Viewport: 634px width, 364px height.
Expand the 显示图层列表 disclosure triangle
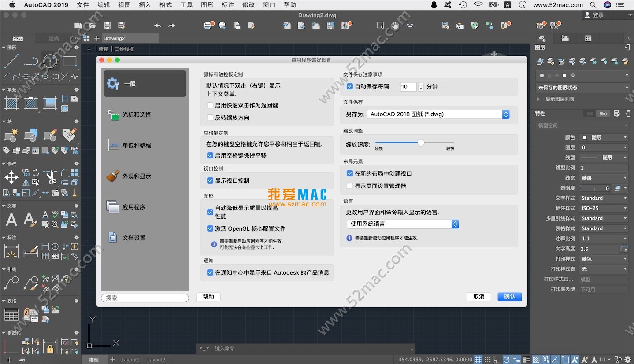point(538,99)
